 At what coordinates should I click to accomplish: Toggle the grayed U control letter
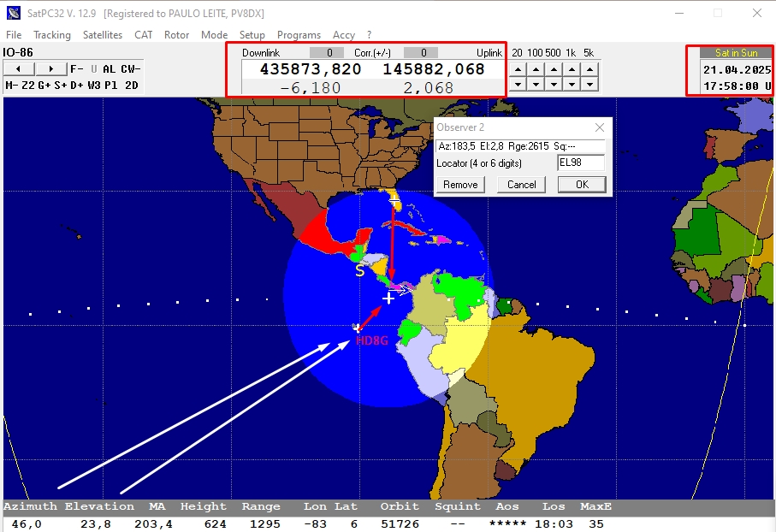[93, 68]
